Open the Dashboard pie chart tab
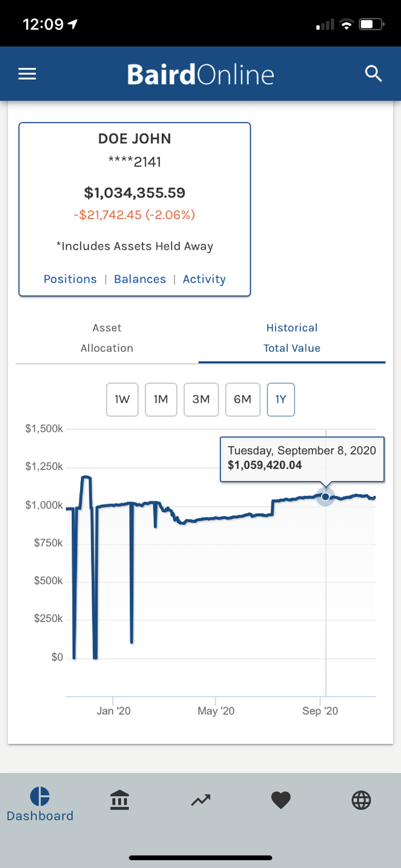Viewport: 401px width, 868px height. [40, 804]
